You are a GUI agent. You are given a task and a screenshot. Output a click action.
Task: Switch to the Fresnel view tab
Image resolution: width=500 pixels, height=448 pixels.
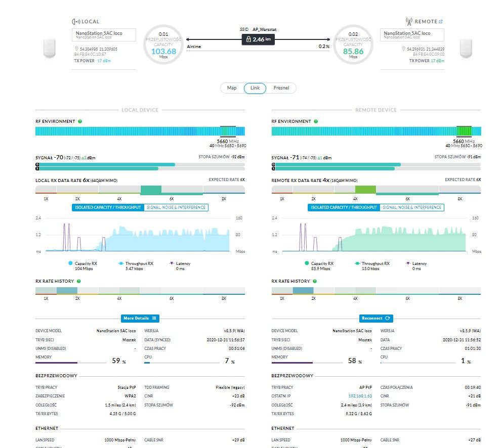(281, 88)
